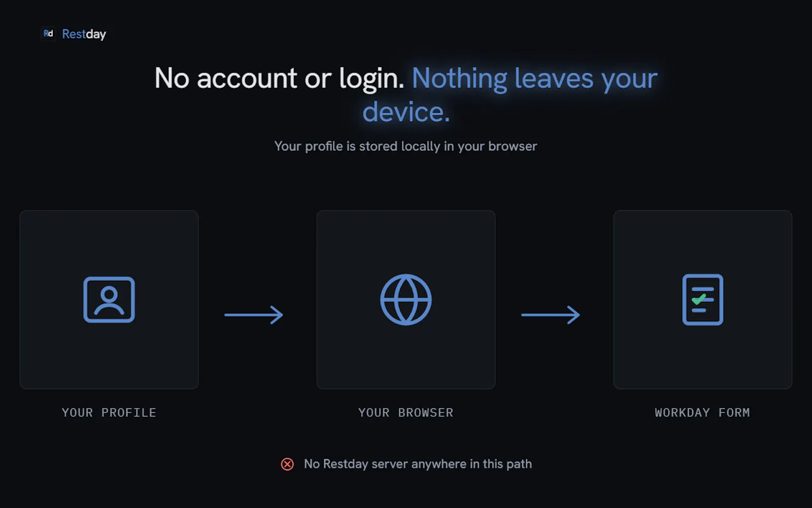This screenshot has height=508, width=812.
Task: Click the green checkmark in form icon
Action: [x=699, y=299]
